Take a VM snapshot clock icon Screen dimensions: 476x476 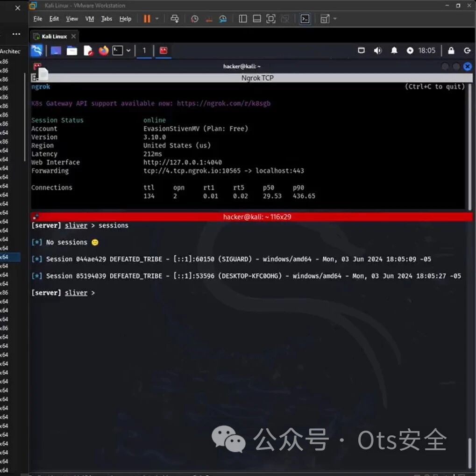(195, 19)
